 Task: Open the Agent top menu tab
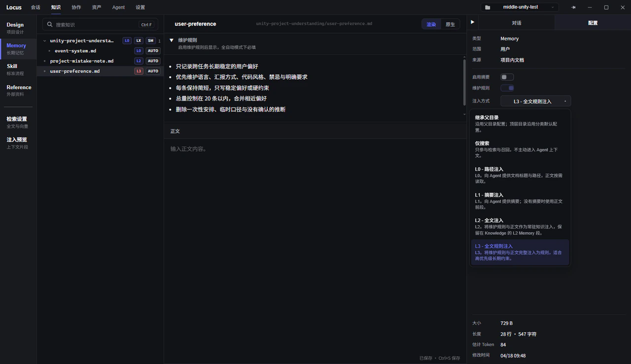point(118,7)
